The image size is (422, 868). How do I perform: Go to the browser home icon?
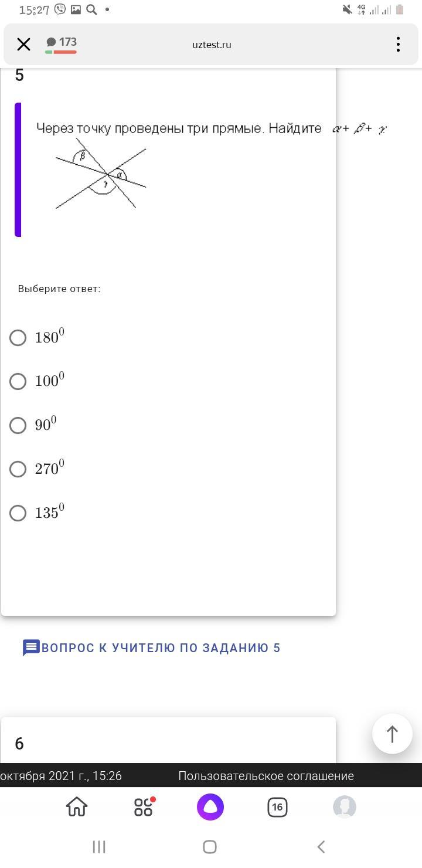[x=77, y=807]
